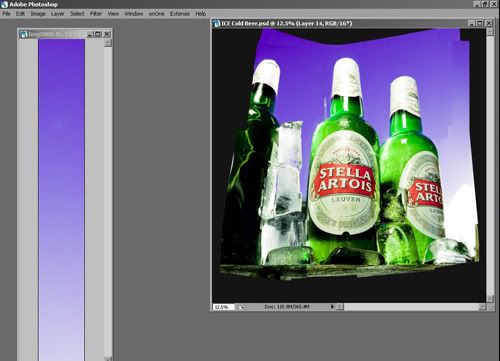
Task: Open the Select menu
Action: click(77, 14)
